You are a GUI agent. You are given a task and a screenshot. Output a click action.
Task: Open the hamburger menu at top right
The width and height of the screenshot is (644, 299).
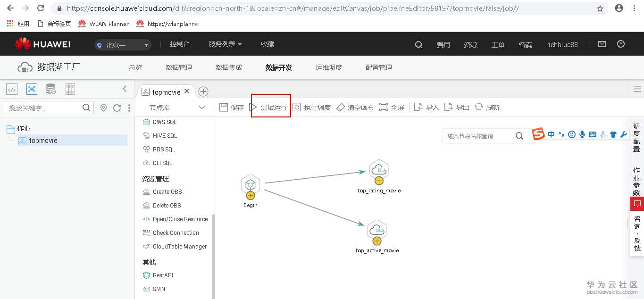(637, 89)
